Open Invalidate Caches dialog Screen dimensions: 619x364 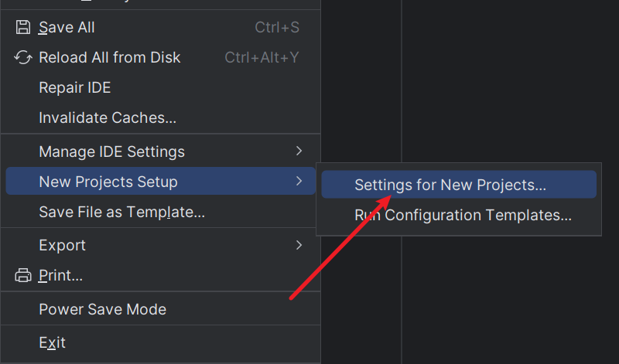pyautogui.click(x=108, y=118)
